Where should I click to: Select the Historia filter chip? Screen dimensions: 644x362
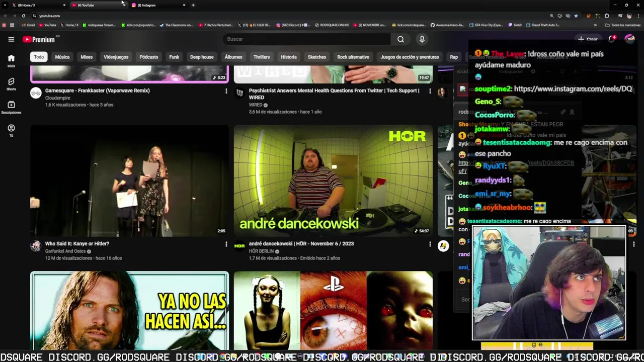(289, 57)
